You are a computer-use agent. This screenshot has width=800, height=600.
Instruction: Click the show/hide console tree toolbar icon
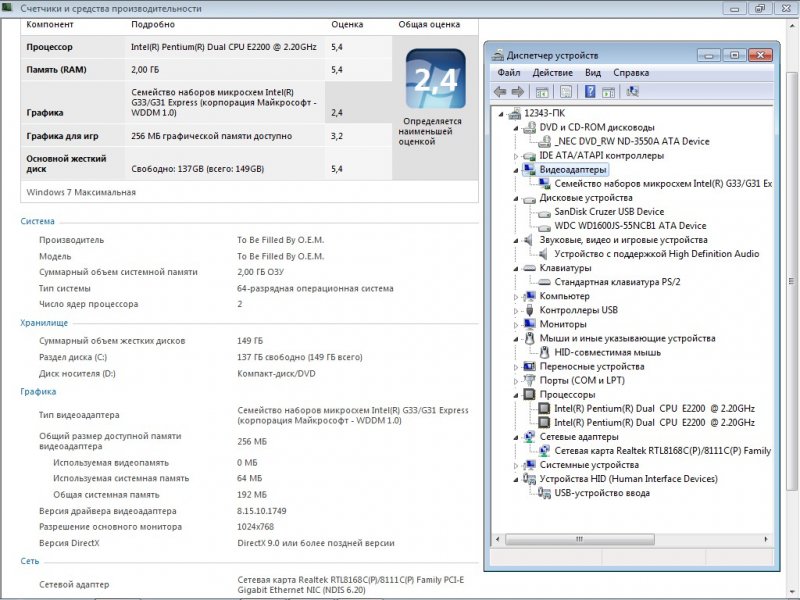[x=541, y=91]
